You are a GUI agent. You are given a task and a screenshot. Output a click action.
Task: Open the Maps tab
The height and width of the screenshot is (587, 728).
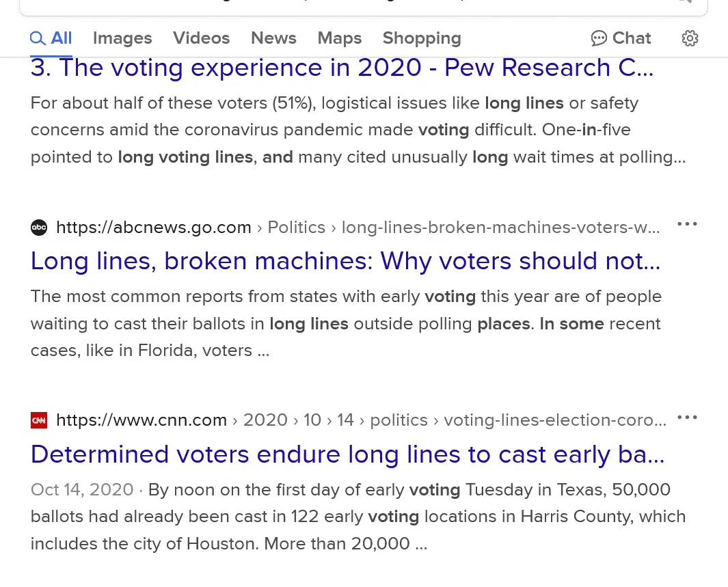pos(339,38)
